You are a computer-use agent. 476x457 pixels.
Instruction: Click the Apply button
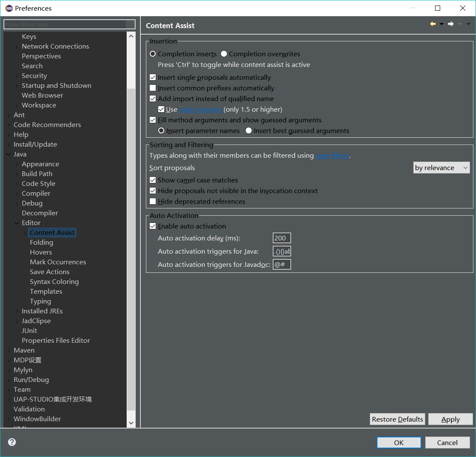(450, 419)
